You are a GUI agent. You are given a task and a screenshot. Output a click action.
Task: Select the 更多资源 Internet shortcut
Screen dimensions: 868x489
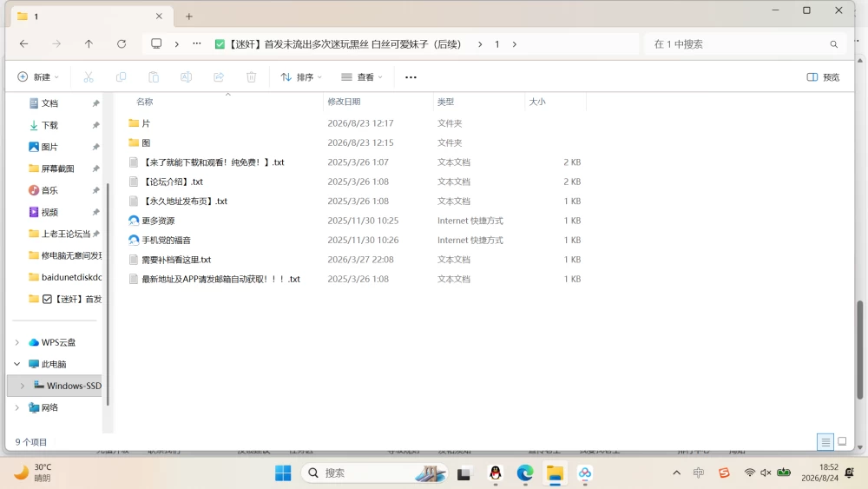[158, 221]
